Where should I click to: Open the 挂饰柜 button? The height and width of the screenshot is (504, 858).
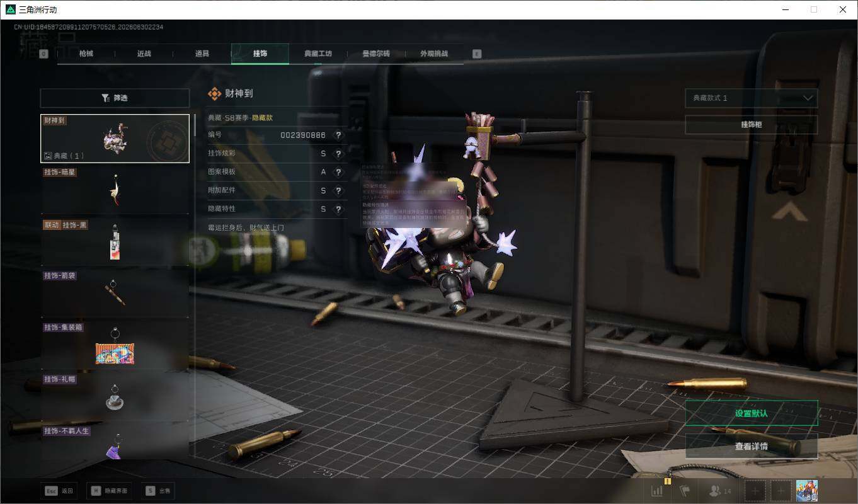point(752,125)
